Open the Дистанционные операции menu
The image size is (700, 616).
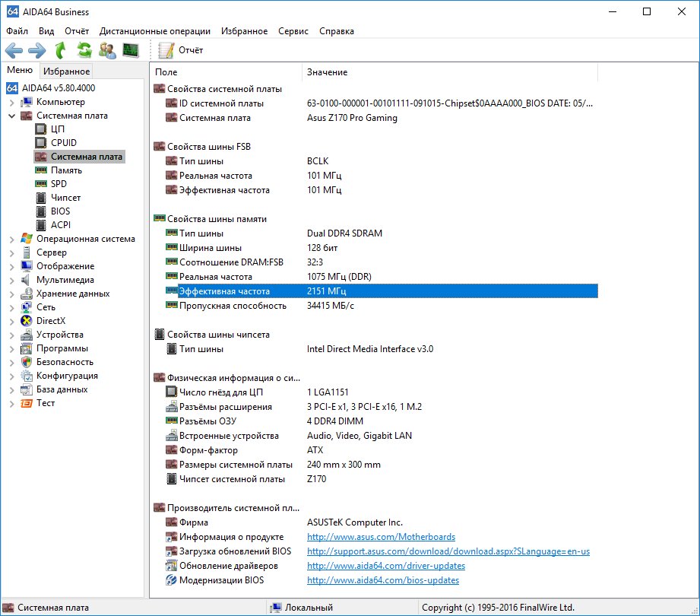click(155, 31)
